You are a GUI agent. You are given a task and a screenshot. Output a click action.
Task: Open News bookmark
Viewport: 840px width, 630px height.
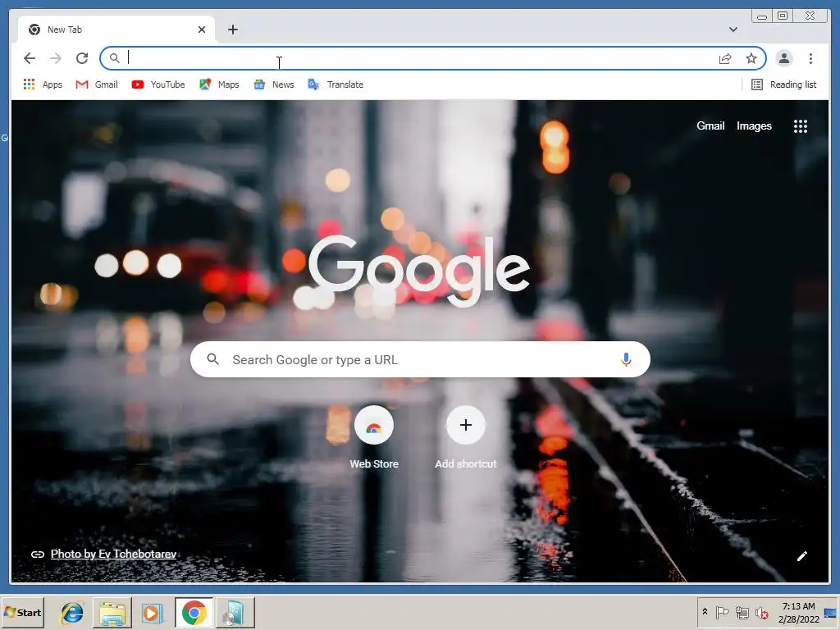[274, 84]
